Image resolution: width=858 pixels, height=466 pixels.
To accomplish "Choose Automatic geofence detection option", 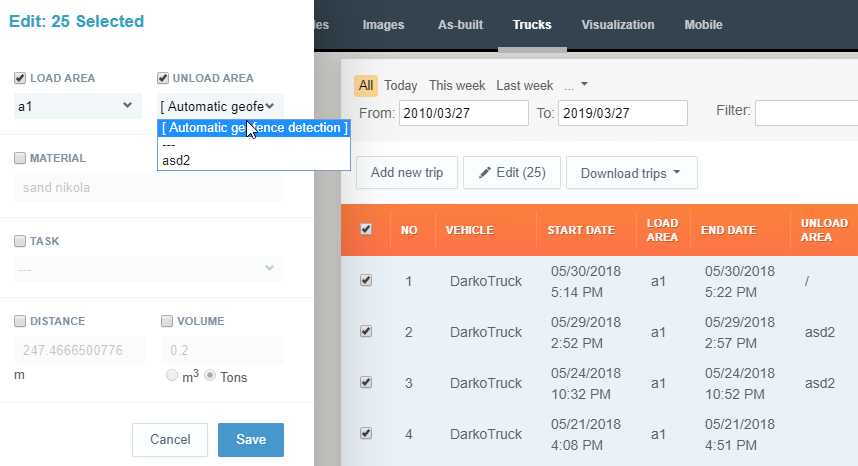I will click(254, 128).
